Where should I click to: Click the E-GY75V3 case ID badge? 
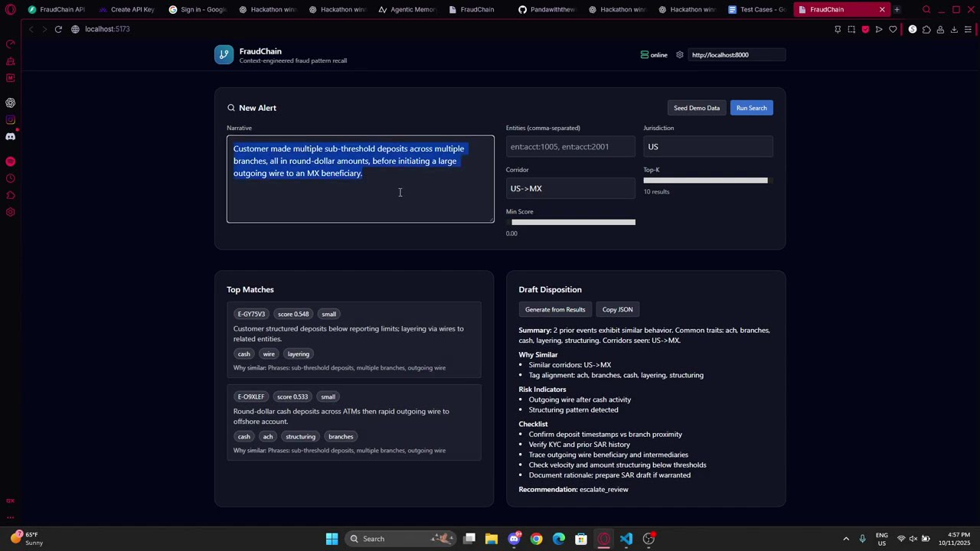(x=251, y=314)
